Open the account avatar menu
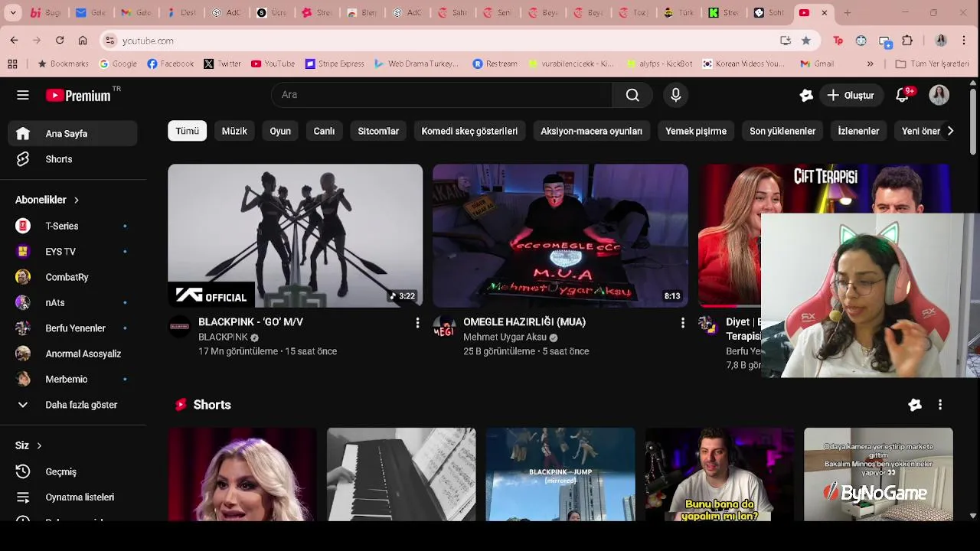 939,95
